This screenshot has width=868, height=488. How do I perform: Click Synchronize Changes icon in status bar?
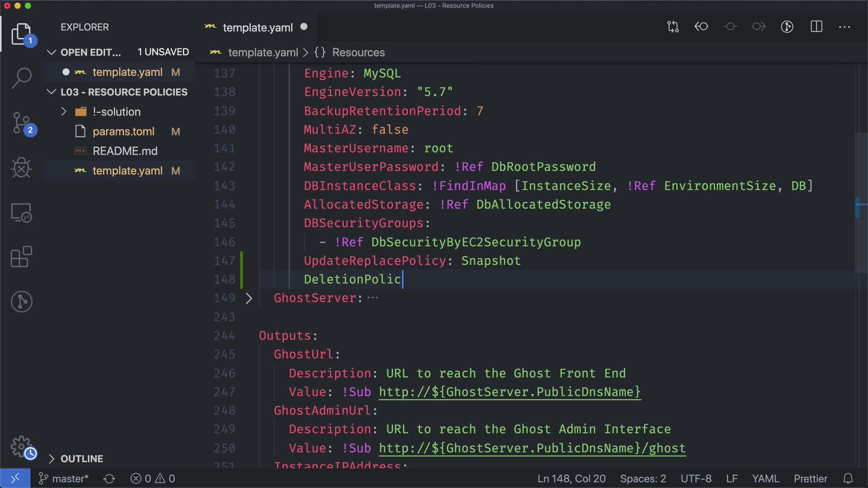point(109,479)
